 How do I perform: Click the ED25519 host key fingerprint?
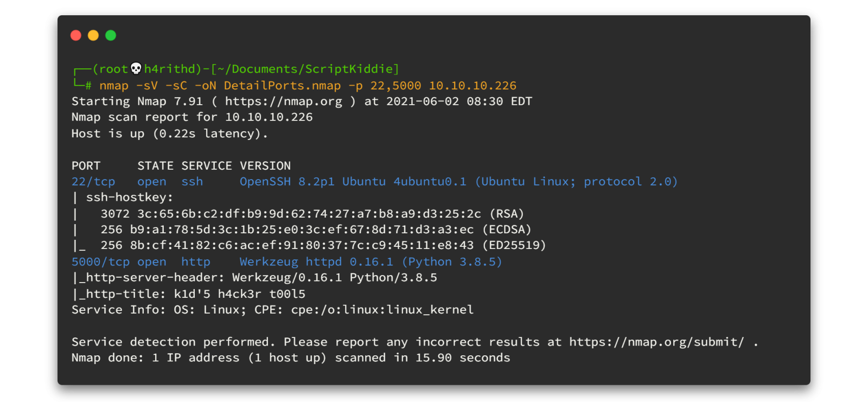coord(302,245)
